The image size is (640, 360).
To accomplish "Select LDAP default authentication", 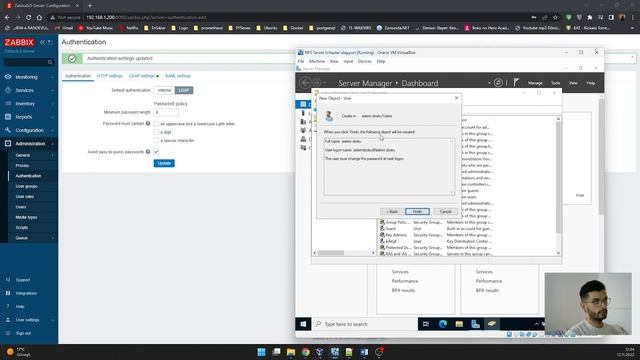I will click(x=184, y=90).
